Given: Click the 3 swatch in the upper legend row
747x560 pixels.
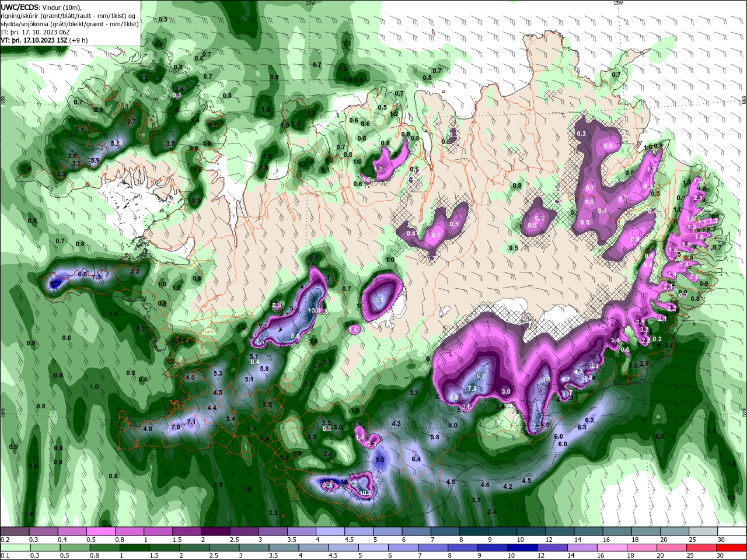Looking at the screenshot, I should 272,531.
